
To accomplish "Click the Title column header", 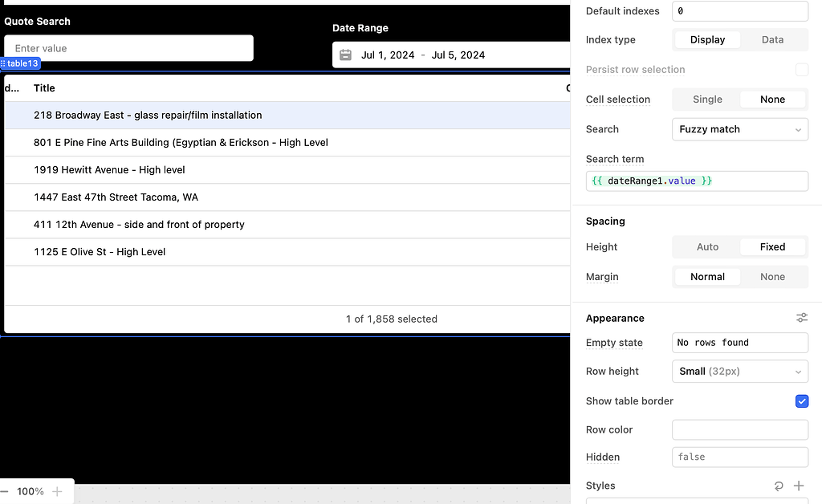I will pos(44,88).
